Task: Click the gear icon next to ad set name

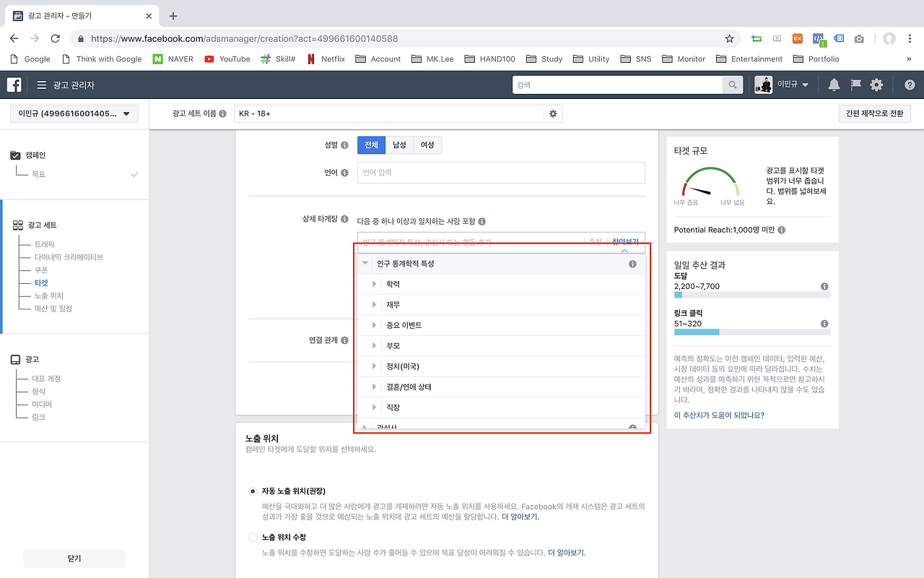Action: coord(552,113)
